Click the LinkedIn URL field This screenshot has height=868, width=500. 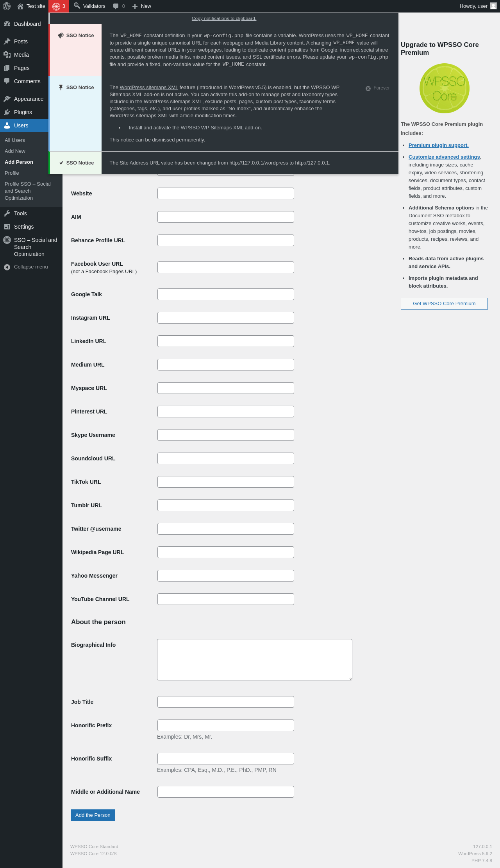(226, 341)
